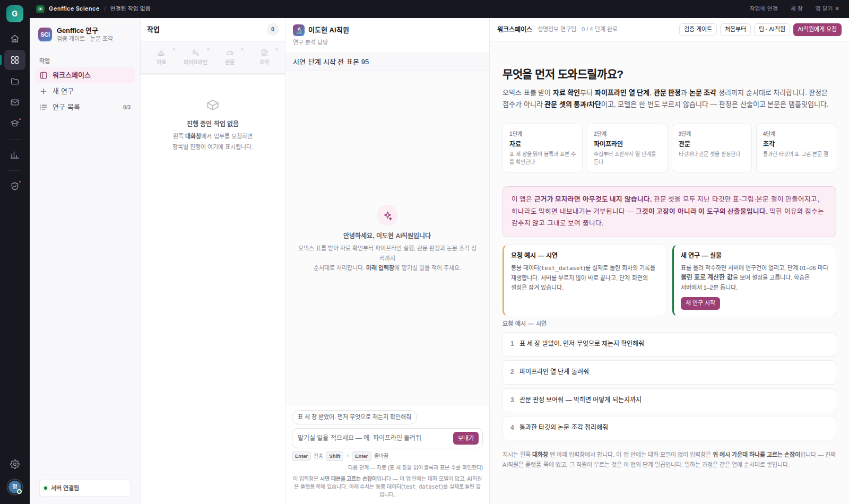Open the mail icon in left rail
This screenshot has height=504, width=849.
tap(15, 102)
